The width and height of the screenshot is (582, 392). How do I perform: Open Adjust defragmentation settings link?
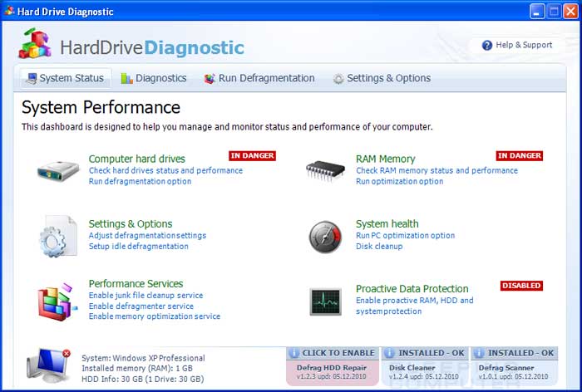point(147,236)
